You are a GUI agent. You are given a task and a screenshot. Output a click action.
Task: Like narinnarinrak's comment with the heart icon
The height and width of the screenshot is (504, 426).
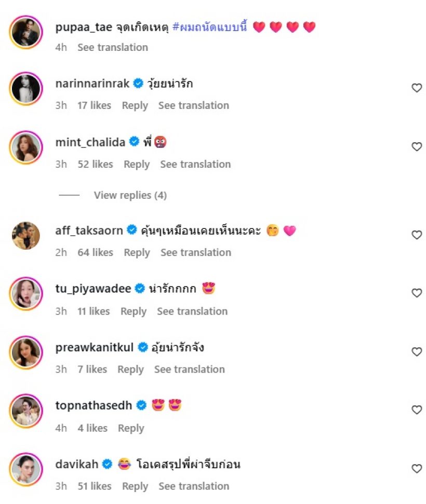pyautogui.click(x=417, y=88)
